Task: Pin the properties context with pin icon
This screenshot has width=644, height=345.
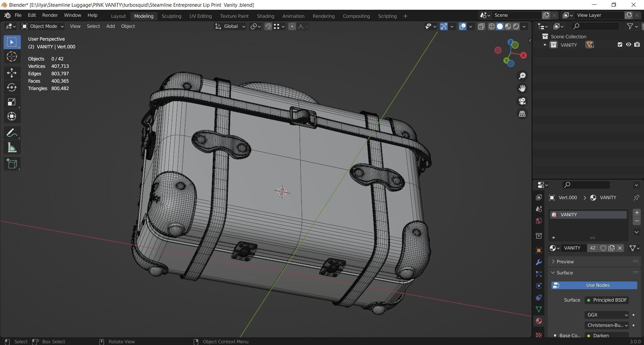Action: click(636, 198)
